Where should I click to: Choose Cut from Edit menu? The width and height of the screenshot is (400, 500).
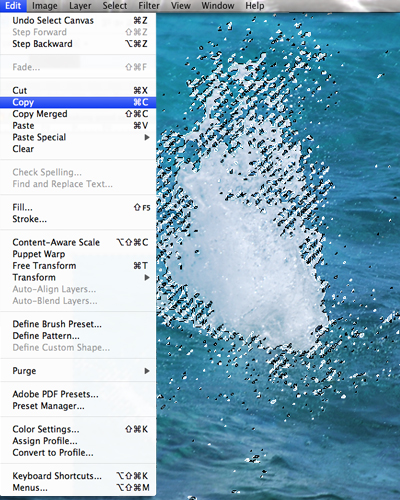(x=78, y=91)
